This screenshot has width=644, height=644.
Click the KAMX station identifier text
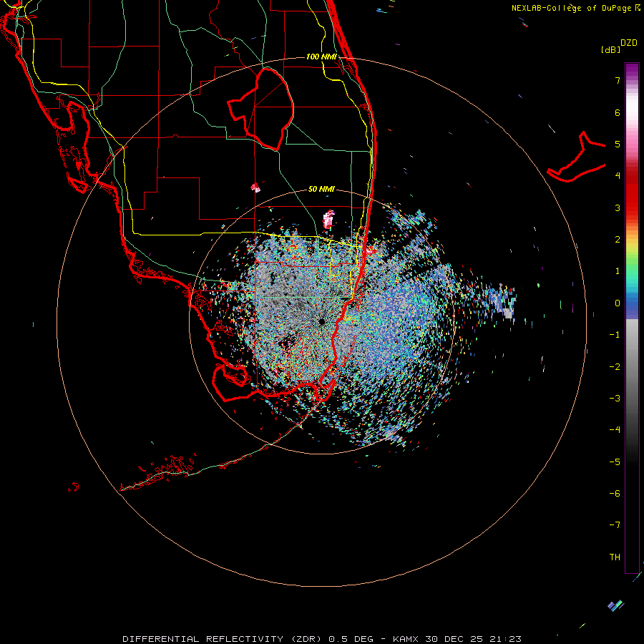coord(407,639)
